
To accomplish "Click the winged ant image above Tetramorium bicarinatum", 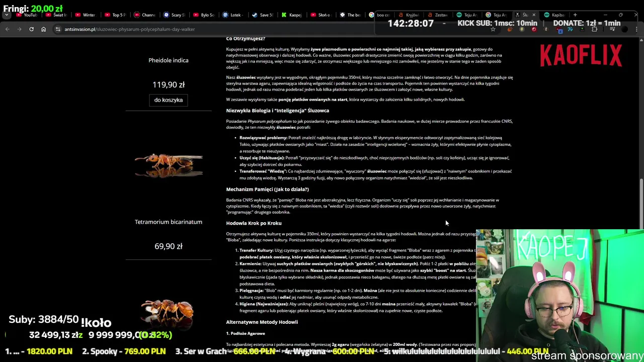I will 168,165.
